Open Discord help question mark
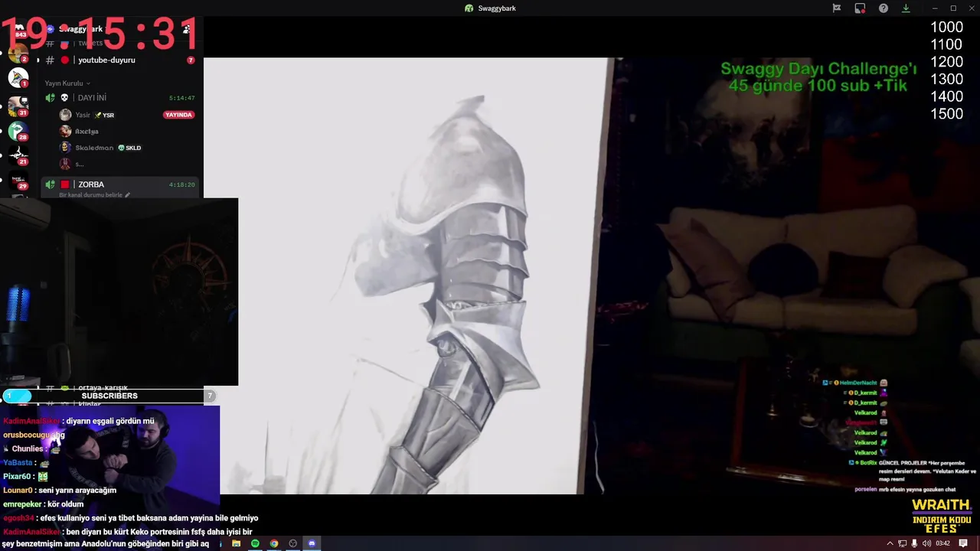The width and height of the screenshot is (980, 551). click(x=884, y=8)
